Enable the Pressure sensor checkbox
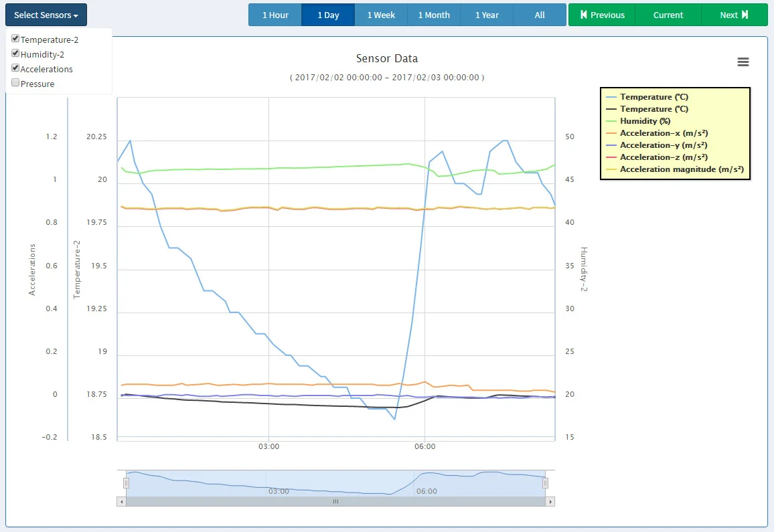 point(15,83)
